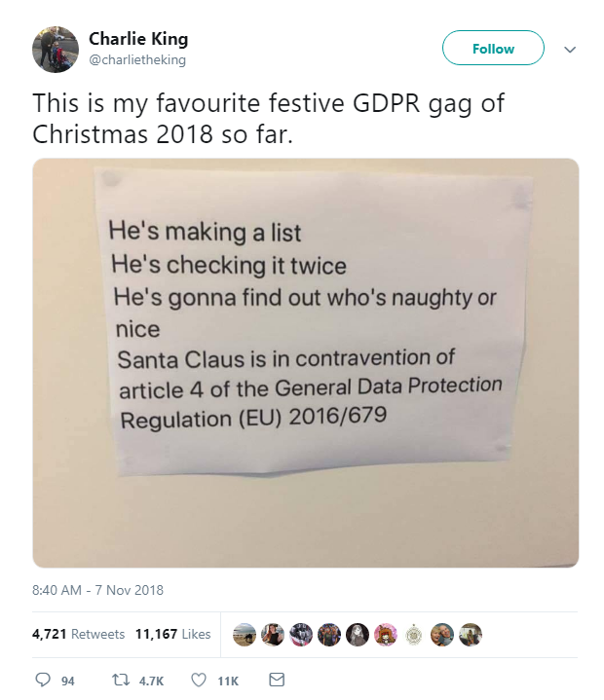Open the 8:40 AM - 7 Nov 2018 timestamp
Screen dimensions: 604x700
pos(97,590)
